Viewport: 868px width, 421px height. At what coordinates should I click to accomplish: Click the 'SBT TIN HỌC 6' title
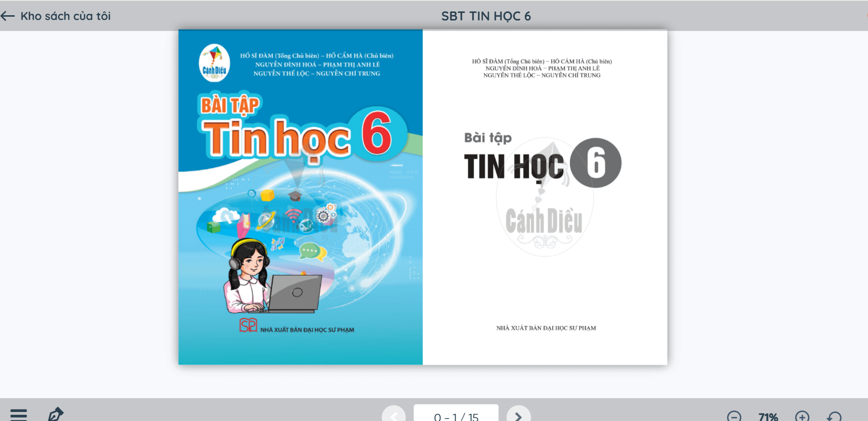(486, 16)
